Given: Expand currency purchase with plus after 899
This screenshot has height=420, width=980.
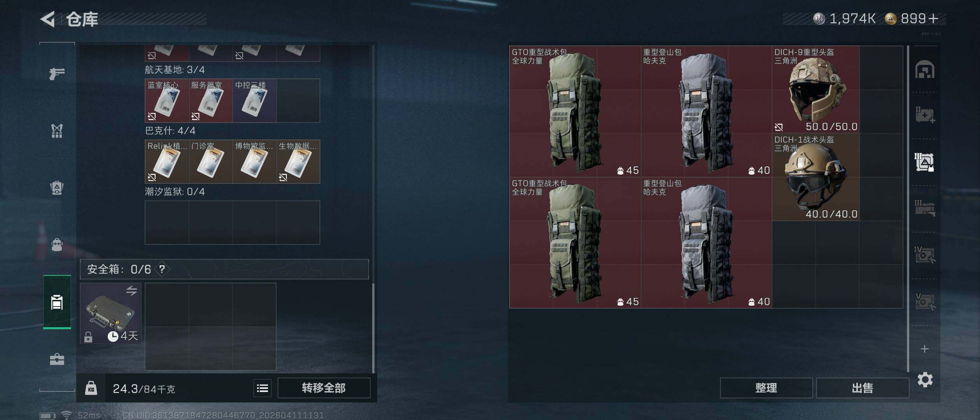Looking at the screenshot, I should tap(933, 18).
